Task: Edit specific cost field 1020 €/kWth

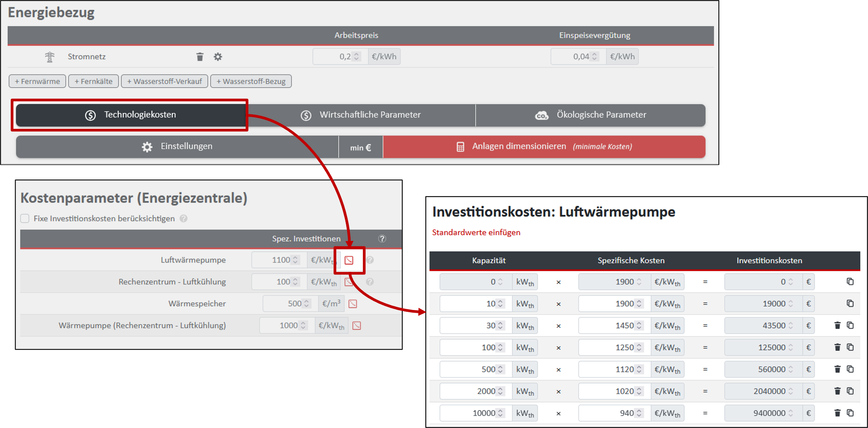Action: (x=615, y=391)
